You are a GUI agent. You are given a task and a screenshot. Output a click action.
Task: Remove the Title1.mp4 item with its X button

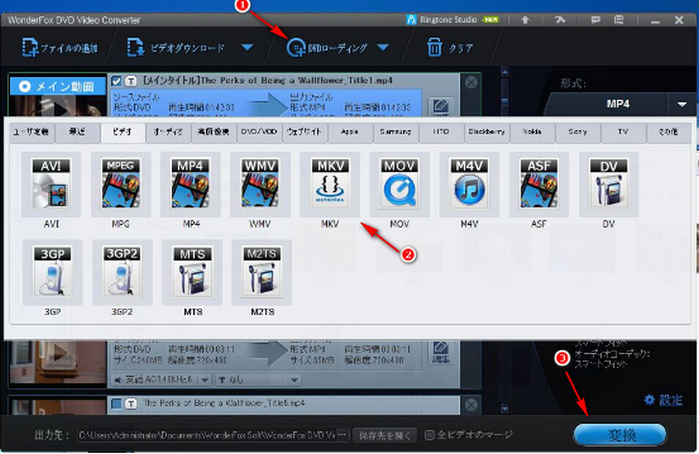[471, 82]
